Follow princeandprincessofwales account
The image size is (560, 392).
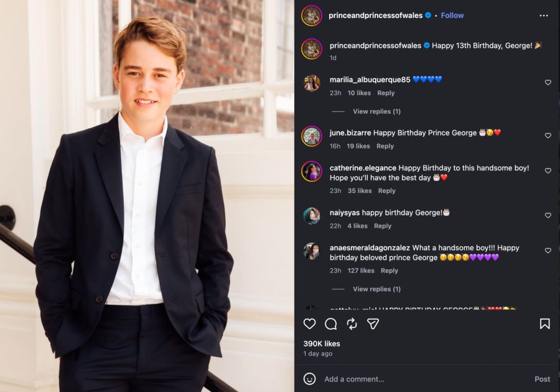click(x=452, y=16)
